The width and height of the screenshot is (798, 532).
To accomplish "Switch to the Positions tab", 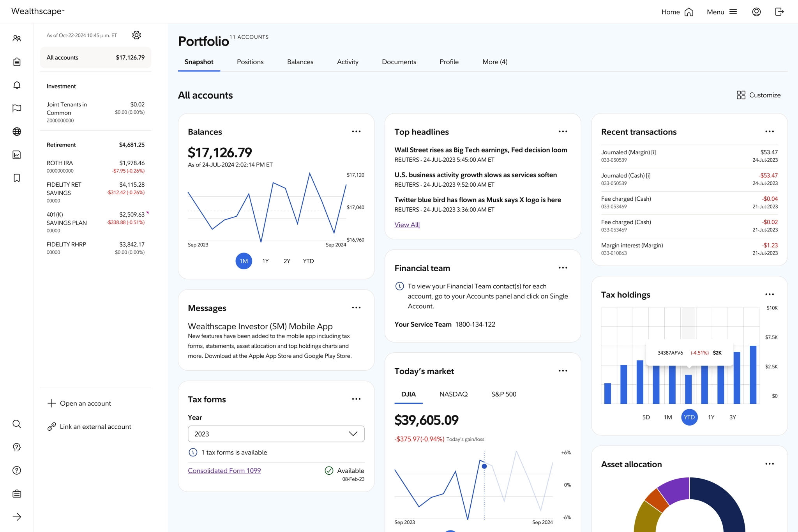I will pos(250,62).
